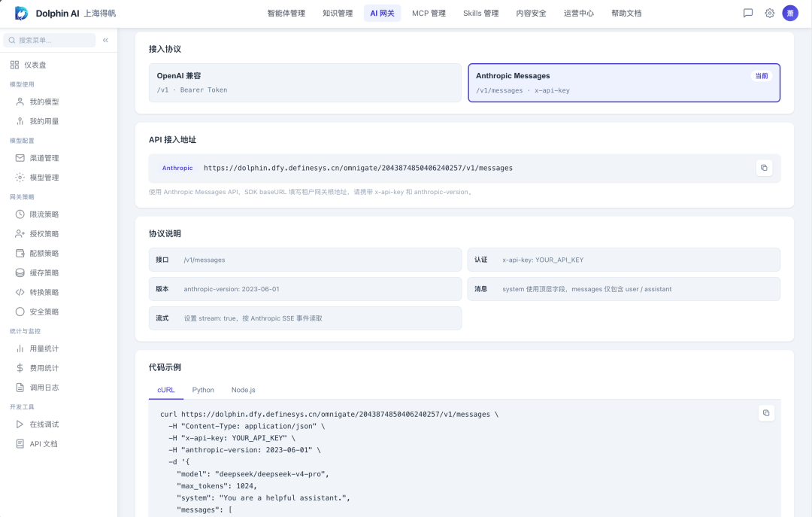Open the chat message icon in header

pyautogui.click(x=748, y=14)
